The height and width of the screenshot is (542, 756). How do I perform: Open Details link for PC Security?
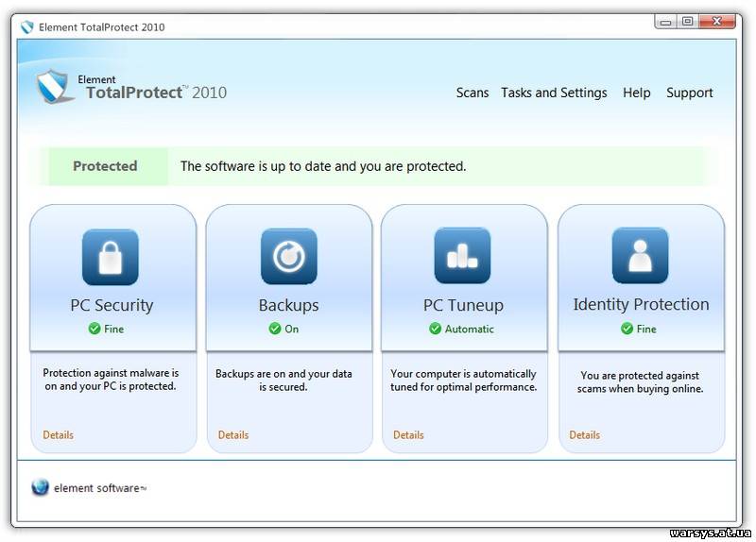[x=59, y=435]
